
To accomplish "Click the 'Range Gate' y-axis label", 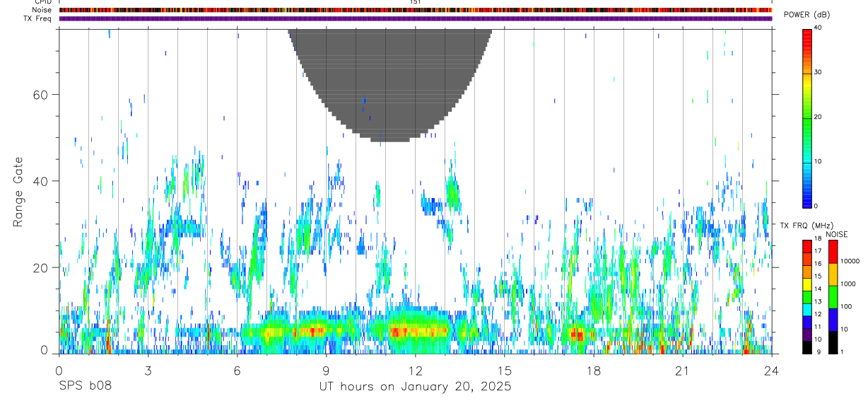I will pyautogui.click(x=18, y=192).
